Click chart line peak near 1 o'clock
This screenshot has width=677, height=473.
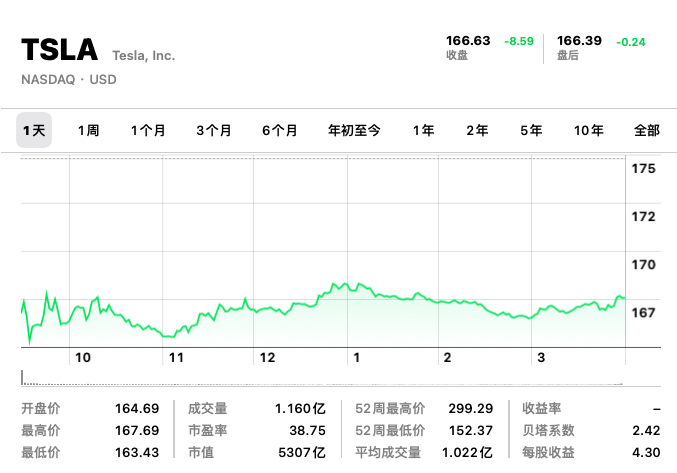[x=344, y=284]
